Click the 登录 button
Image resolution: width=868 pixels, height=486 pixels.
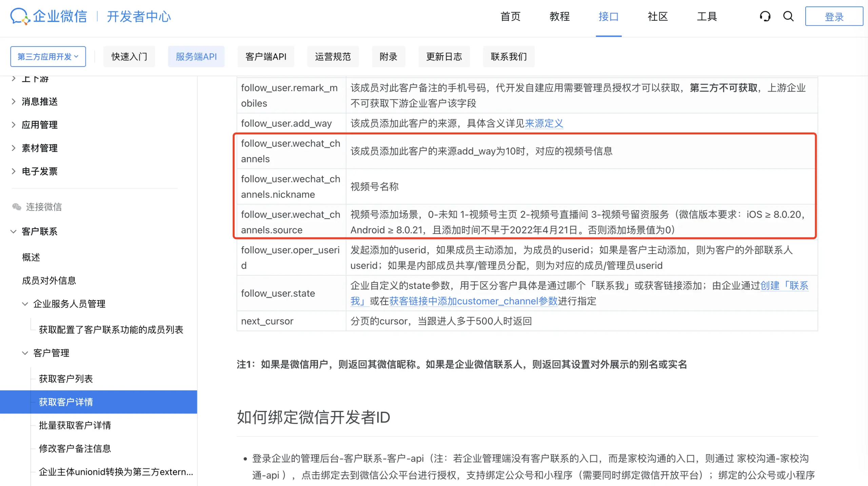[x=834, y=16]
